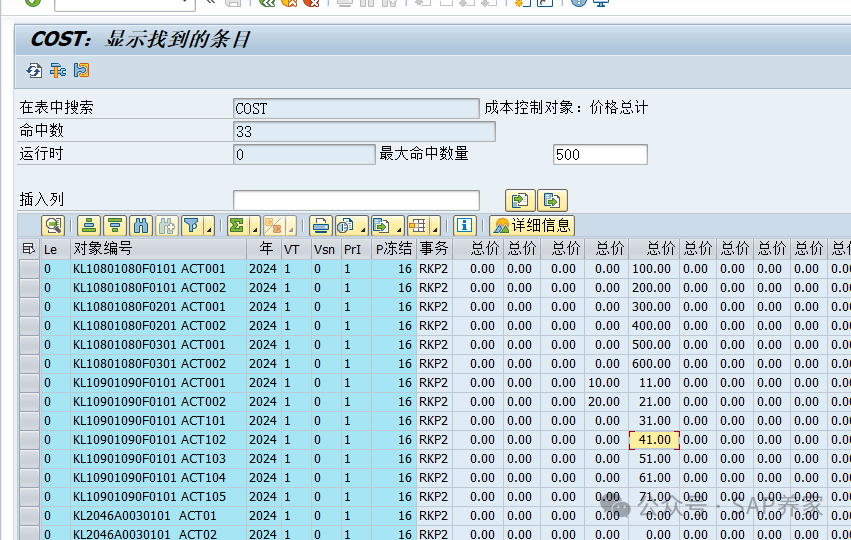Open the settings tool icon beside refresh

point(58,71)
